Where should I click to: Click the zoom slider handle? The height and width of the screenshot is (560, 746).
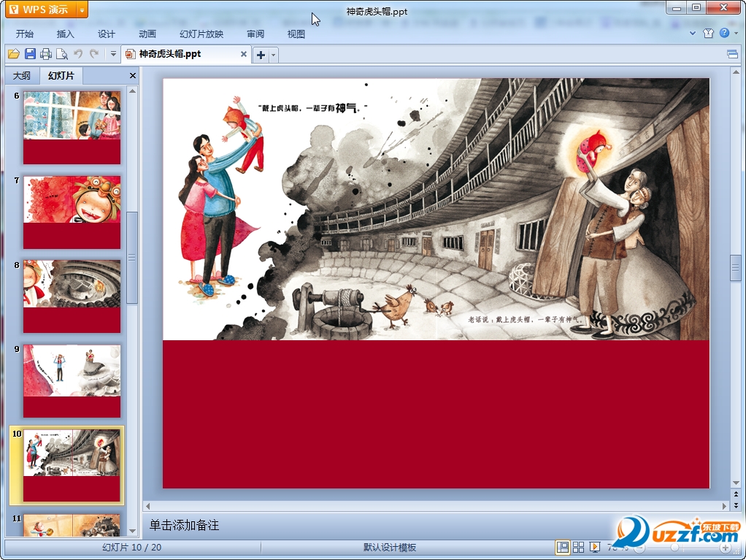coord(674,548)
